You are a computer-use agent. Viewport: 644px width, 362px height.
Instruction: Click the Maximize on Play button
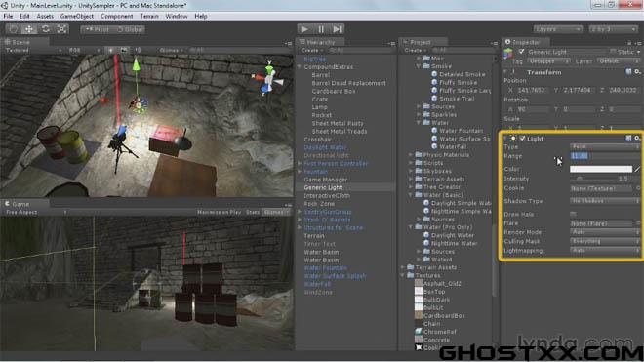219,212
